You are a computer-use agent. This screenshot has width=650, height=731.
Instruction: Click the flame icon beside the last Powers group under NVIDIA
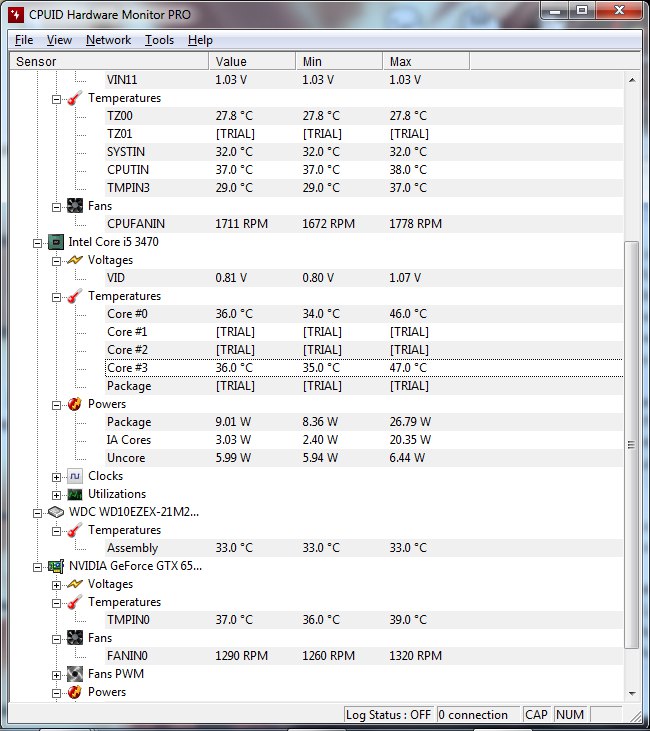(75, 692)
